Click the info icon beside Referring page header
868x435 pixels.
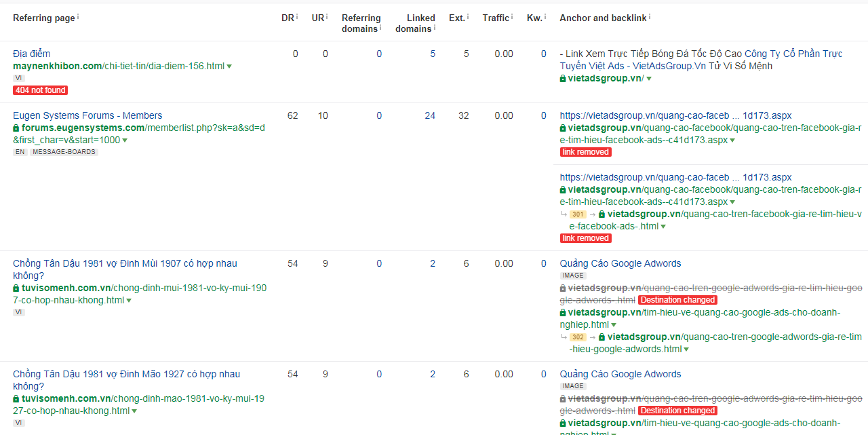(x=78, y=16)
